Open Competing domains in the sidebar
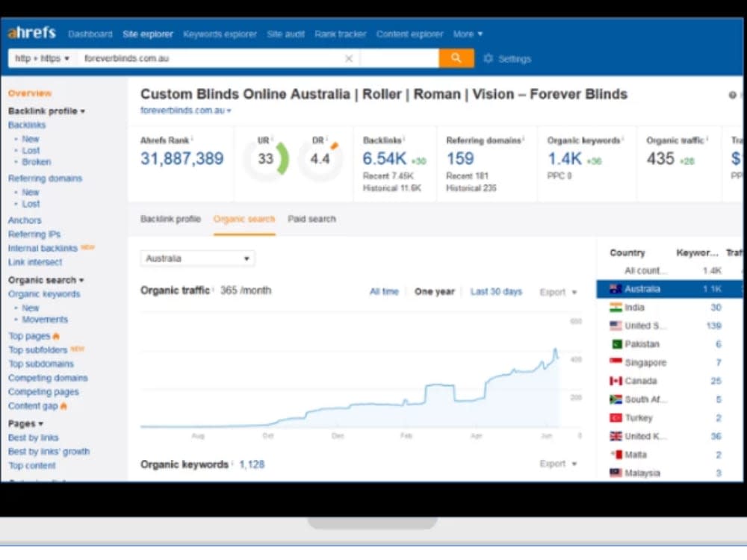The width and height of the screenshot is (747, 560). (x=48, y=378)
